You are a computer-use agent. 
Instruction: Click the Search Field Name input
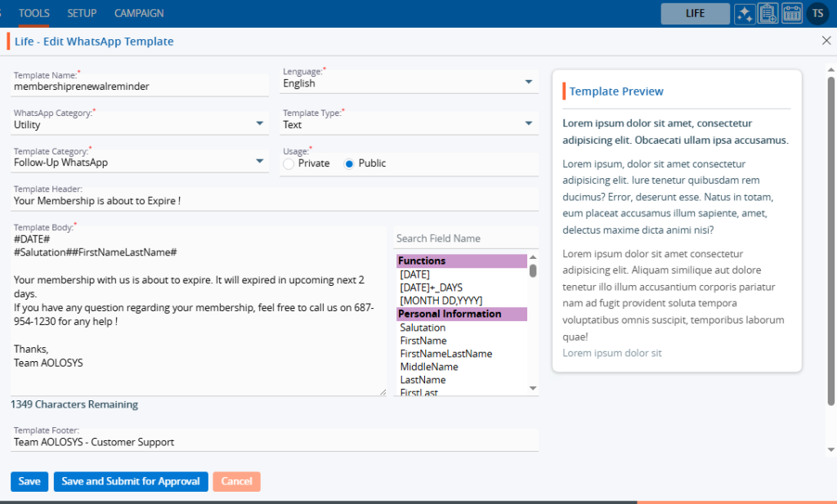tap(465, 239)
